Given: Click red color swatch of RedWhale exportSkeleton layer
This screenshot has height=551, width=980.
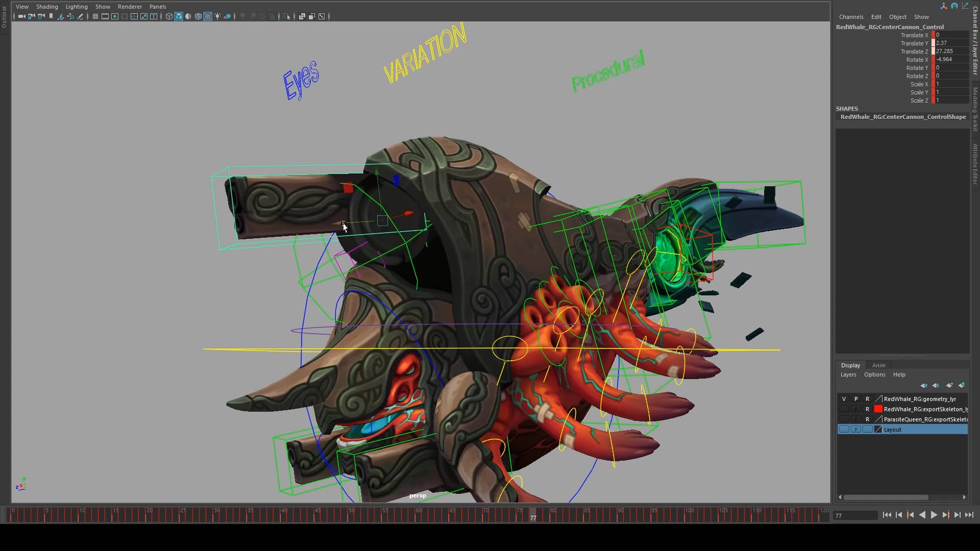Looking at the screenshot, I should (x=878, y=409).
